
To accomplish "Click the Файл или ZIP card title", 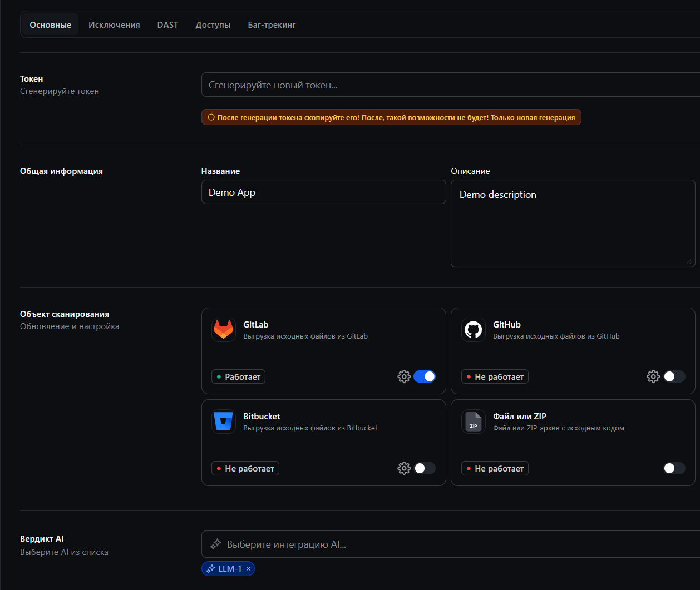I will tap(520, 416).
